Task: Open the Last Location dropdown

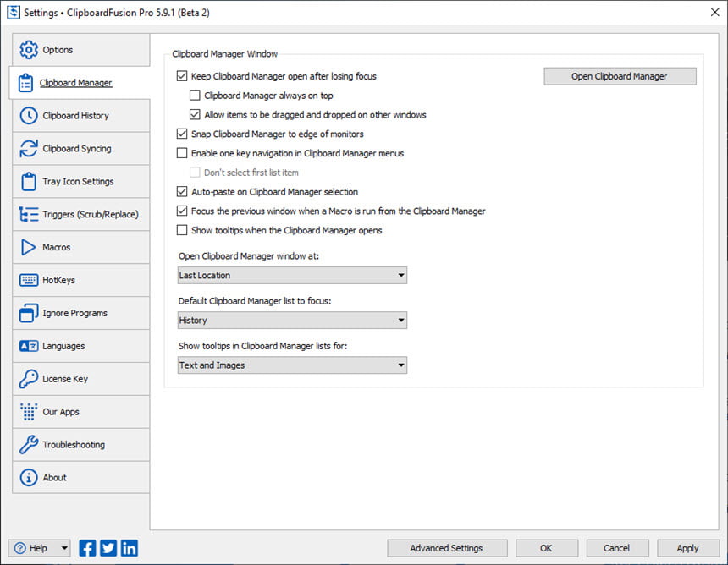Action: coord(293,275)
